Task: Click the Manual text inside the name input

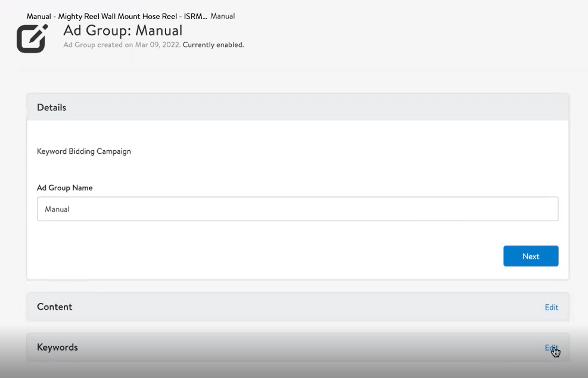Action: [57, 209]
